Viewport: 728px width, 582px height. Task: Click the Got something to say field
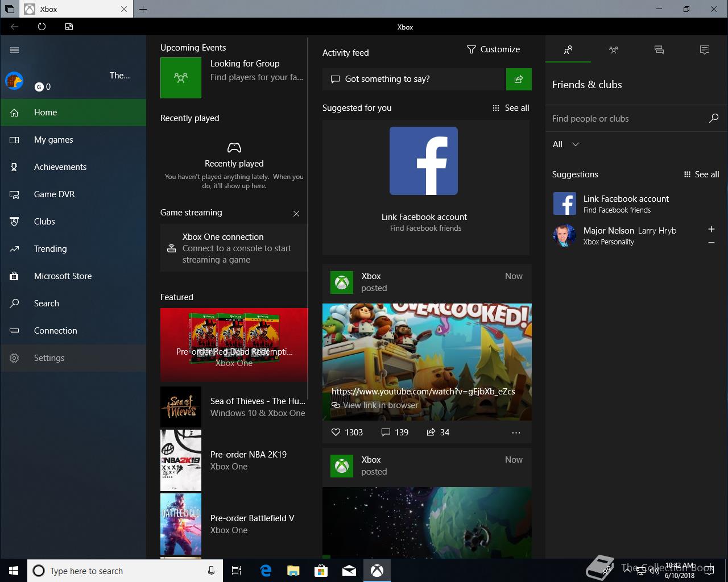[x=414, y=79]
